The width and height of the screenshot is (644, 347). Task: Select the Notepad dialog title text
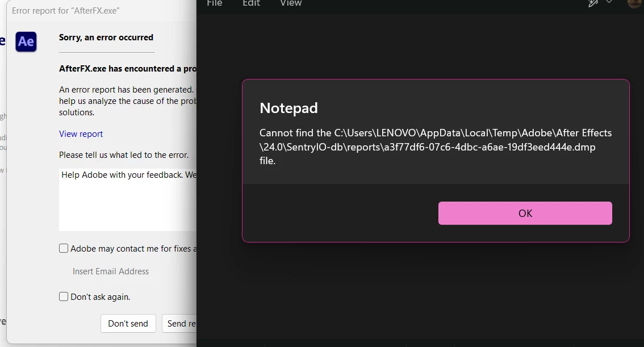point(288,108)
